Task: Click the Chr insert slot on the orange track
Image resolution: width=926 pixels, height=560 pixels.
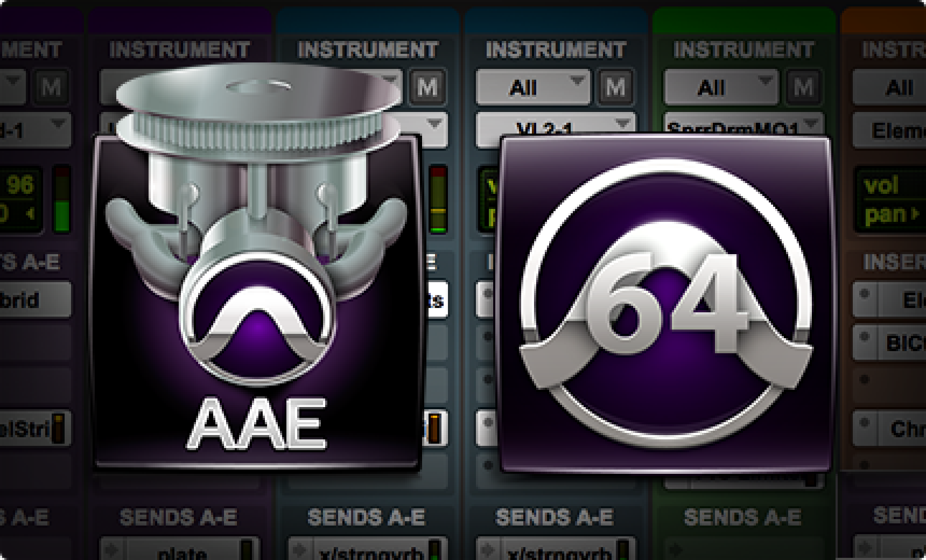Action: (889, 428)
